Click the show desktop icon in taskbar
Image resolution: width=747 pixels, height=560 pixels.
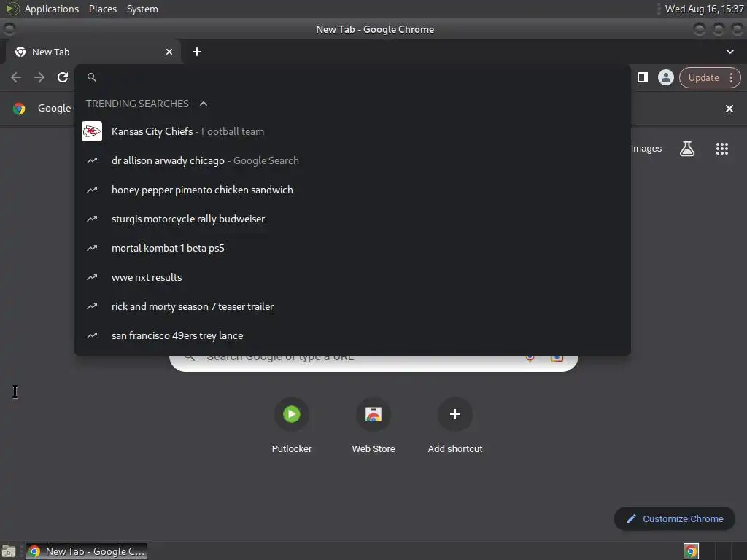9,551
